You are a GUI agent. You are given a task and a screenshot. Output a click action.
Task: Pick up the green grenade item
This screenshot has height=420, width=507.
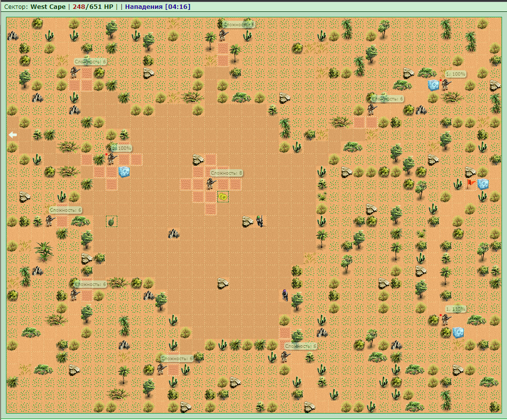tap(111, 222)
